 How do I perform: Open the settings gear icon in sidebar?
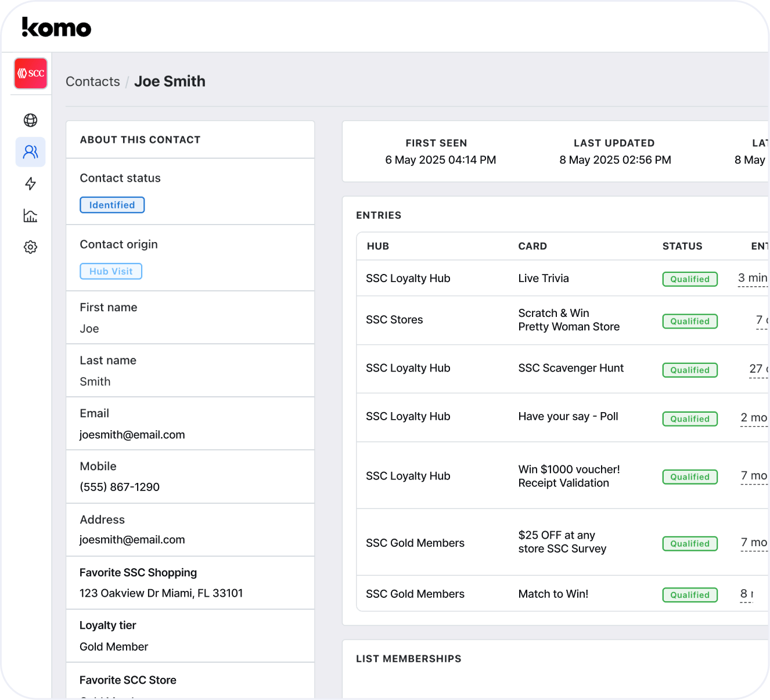click(x=31, y=247)
